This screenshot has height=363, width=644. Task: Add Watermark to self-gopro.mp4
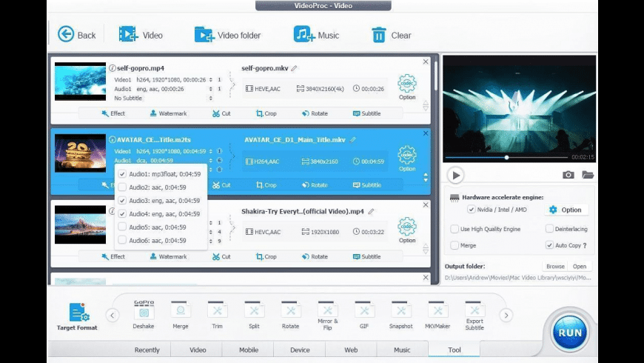(x=168, y=113)
